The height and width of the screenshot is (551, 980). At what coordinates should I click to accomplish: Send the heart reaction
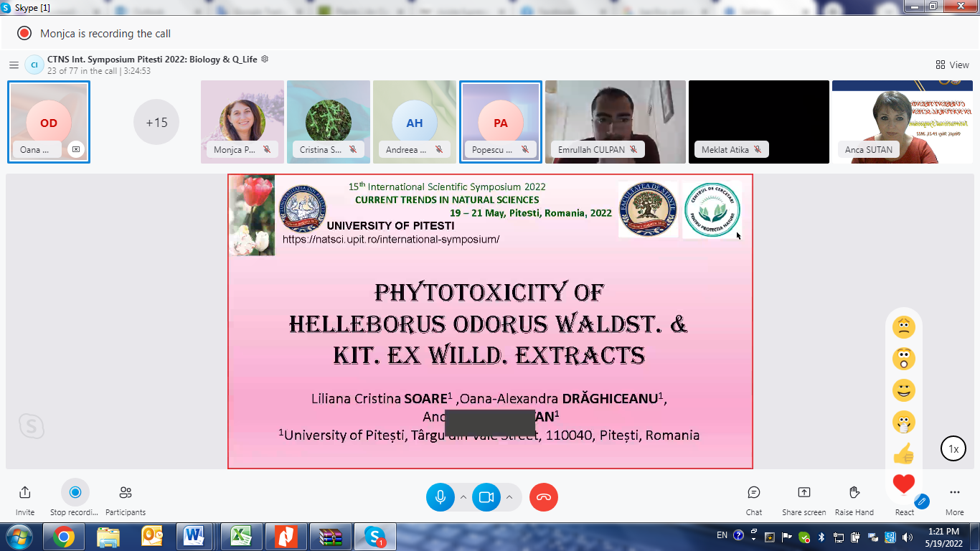(x=903, y=484)
